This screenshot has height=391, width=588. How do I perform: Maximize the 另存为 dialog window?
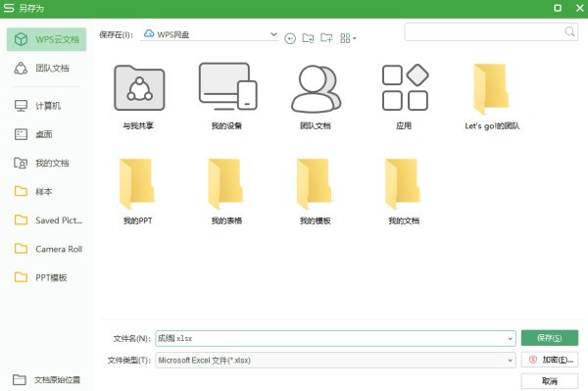(x=558, y=8)
